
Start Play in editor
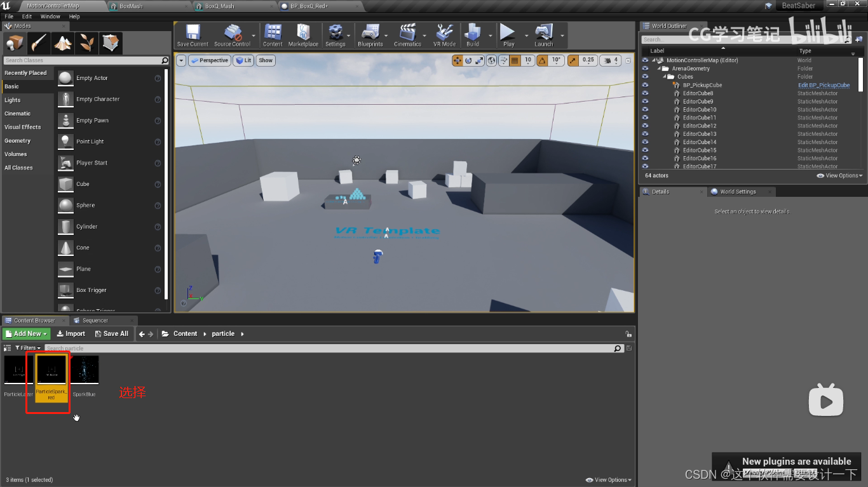508,36
